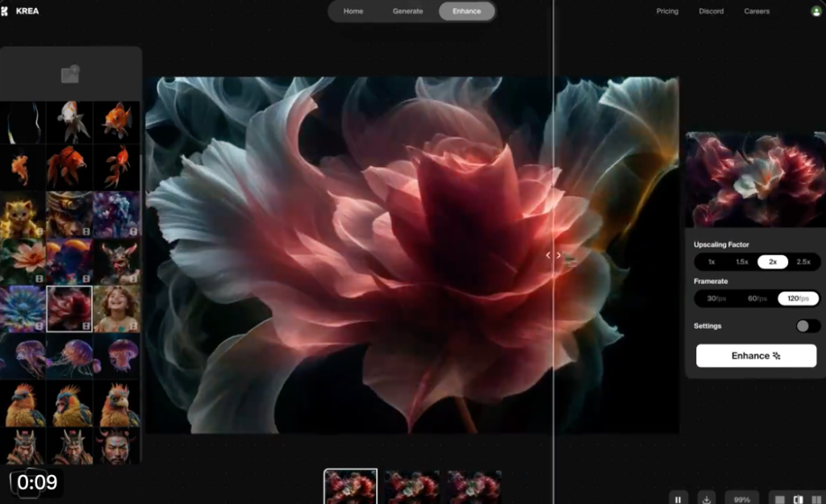Click the compare slider handle arrows
The width and height of the screenshot is (826, 504).
[553, 256]
